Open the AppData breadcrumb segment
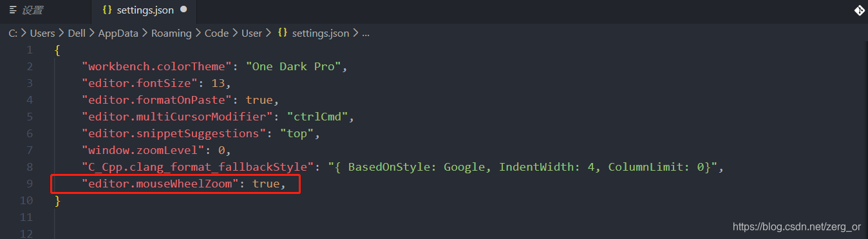 click(x=118, y=33)
